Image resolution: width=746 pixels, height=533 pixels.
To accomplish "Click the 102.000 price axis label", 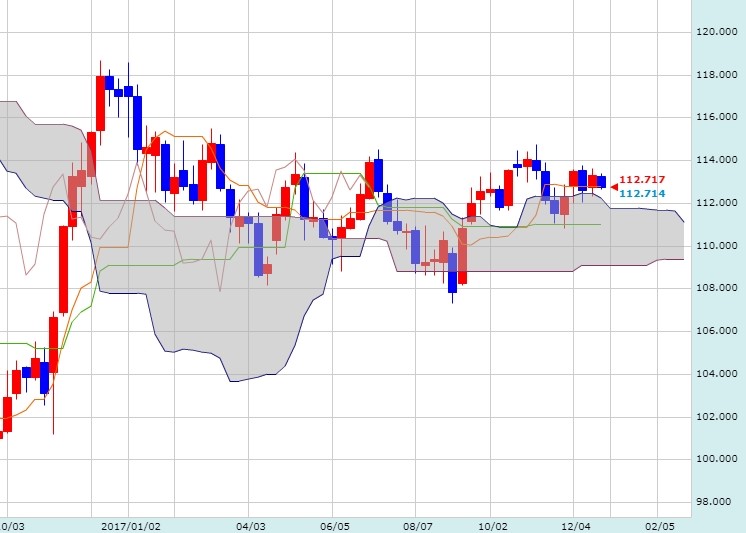I will tap(717, 416).
